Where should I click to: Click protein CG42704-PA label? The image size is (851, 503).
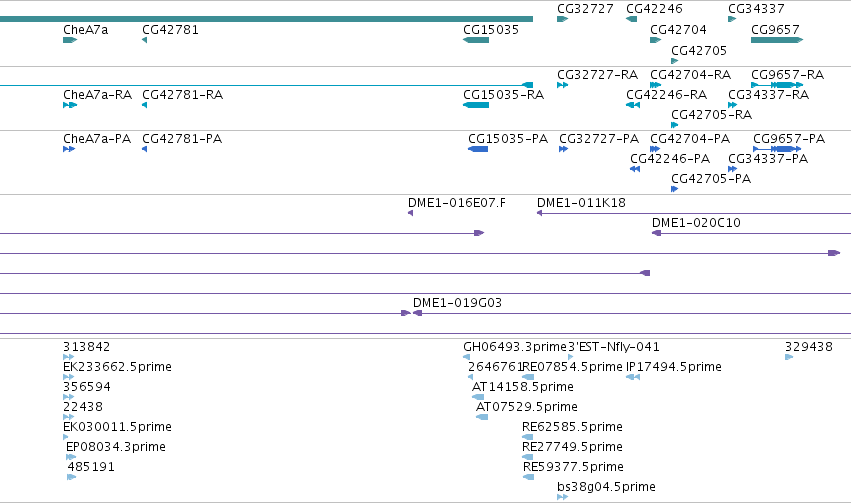click(690, 139)
